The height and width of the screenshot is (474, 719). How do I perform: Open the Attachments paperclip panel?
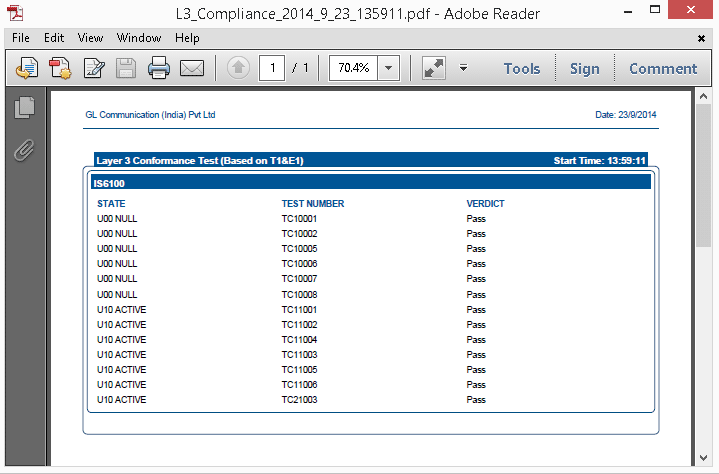[24, 150]
